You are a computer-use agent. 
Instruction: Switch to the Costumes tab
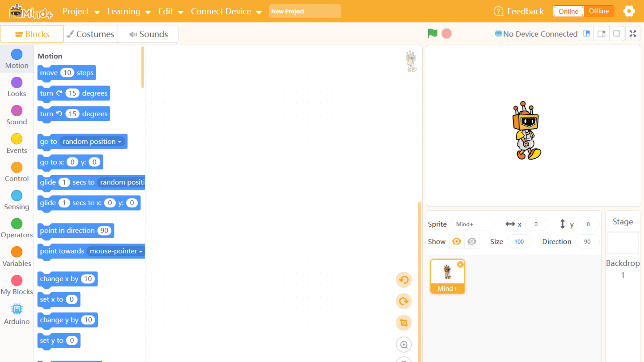tap(91, 34)
